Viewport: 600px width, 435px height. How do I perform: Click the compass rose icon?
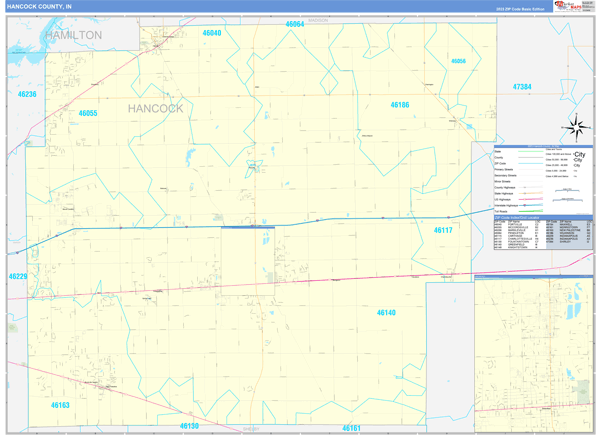577,127
